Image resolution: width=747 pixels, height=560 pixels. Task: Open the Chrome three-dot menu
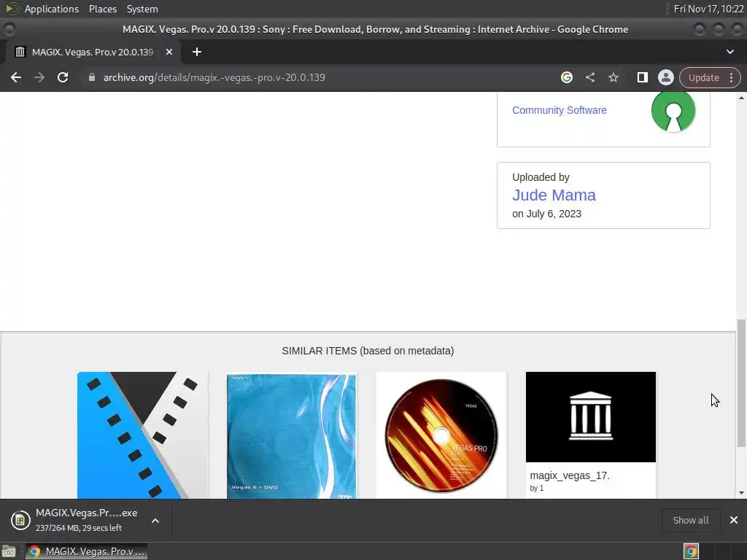click(x=731, y=77)
